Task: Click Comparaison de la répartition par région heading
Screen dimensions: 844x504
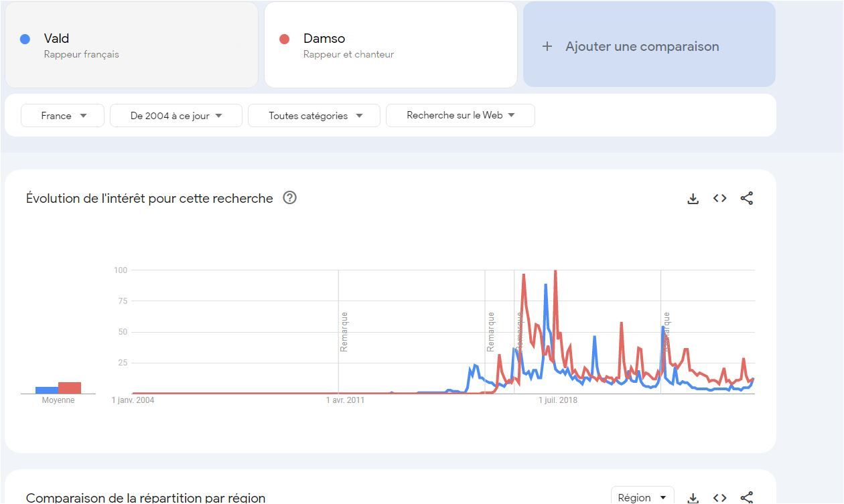Action: pyautogui.click(x=146, y=497)
